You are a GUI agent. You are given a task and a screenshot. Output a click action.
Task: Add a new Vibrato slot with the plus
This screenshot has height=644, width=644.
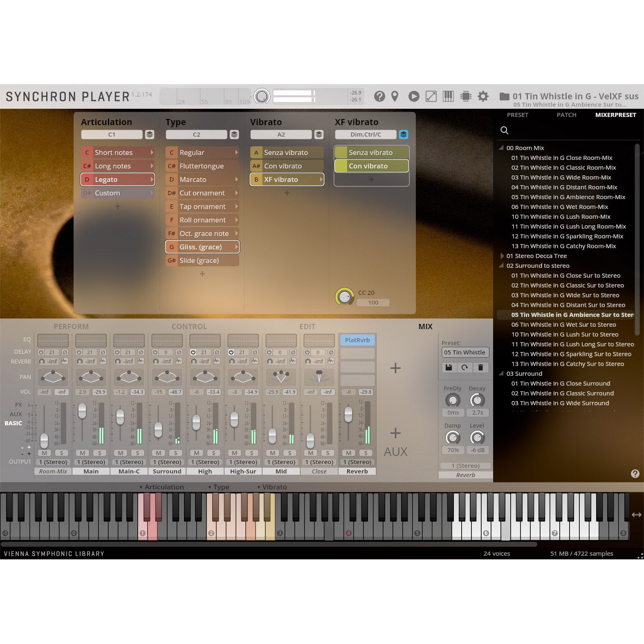coord(287,193)
